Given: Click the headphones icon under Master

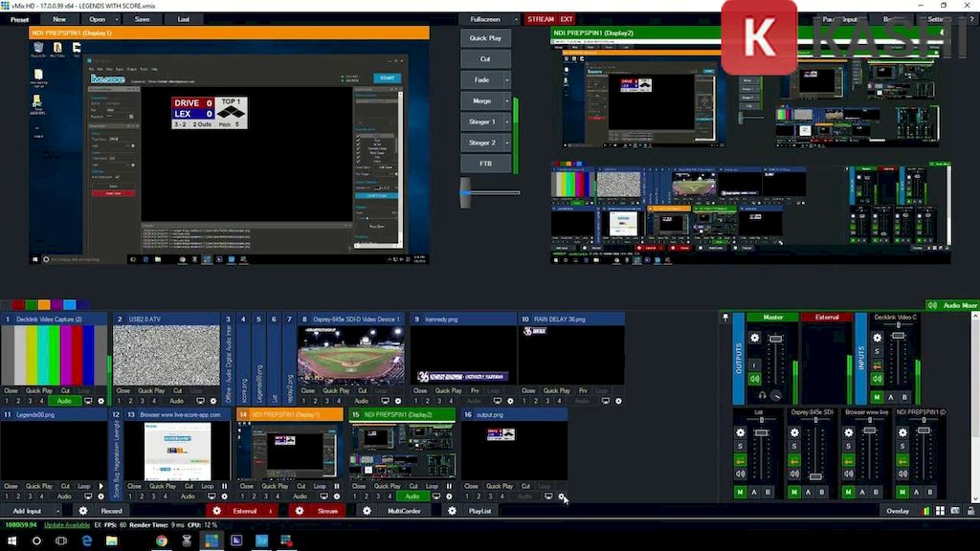Looking at the screenshot, I should click(762, 395).
